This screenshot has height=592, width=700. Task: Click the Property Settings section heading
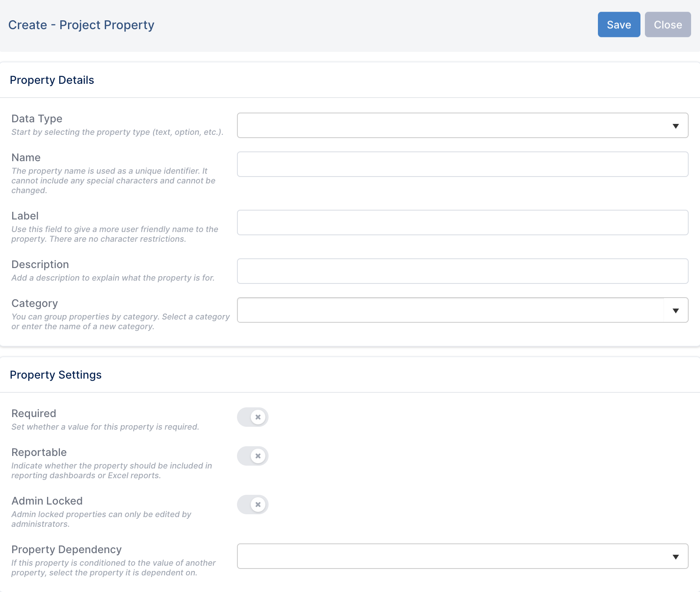point(55,375)
